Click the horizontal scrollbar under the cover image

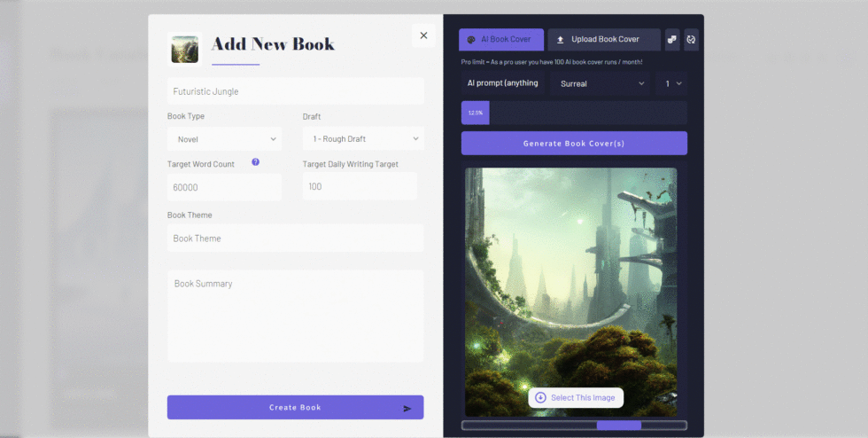[574, 426]
